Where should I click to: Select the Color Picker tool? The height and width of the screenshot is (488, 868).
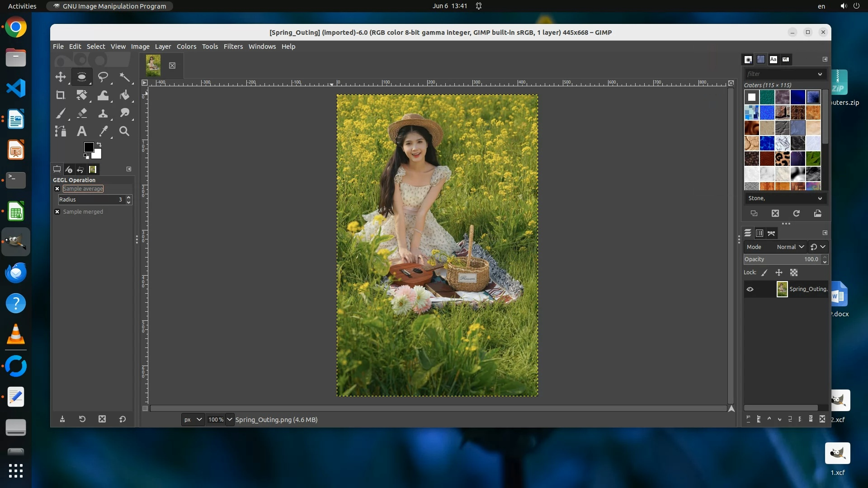pos(103,131)
